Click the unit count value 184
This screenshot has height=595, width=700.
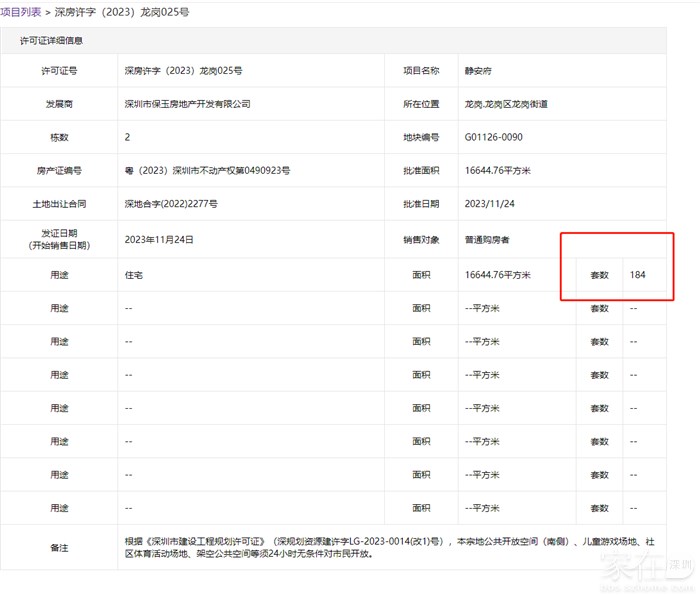[637, 274]
